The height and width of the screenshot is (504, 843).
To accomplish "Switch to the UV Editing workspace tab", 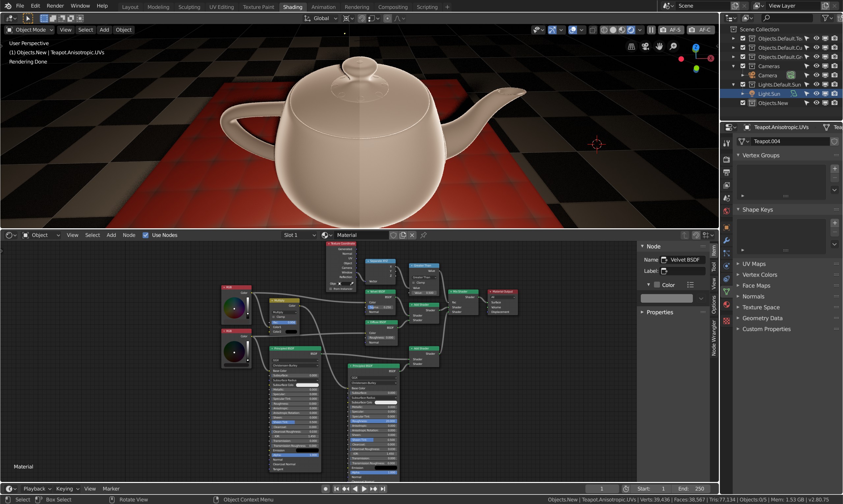I will (x=221, y=7).
